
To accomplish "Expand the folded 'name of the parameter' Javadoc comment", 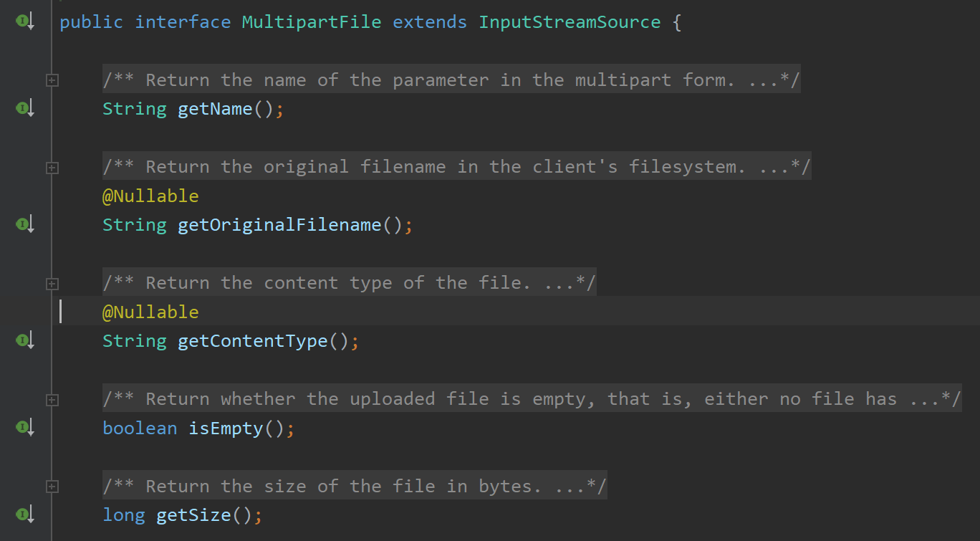I will pyautogui.click(x=52, y=80).
